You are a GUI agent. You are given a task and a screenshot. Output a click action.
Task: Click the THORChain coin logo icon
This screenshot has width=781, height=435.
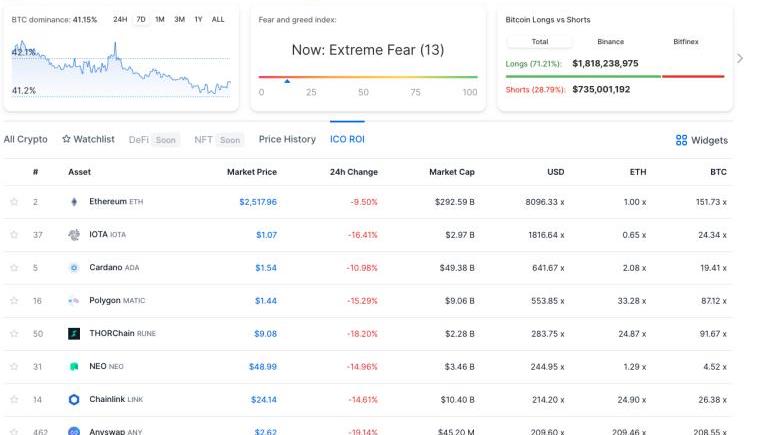click(x=73, y=334)
